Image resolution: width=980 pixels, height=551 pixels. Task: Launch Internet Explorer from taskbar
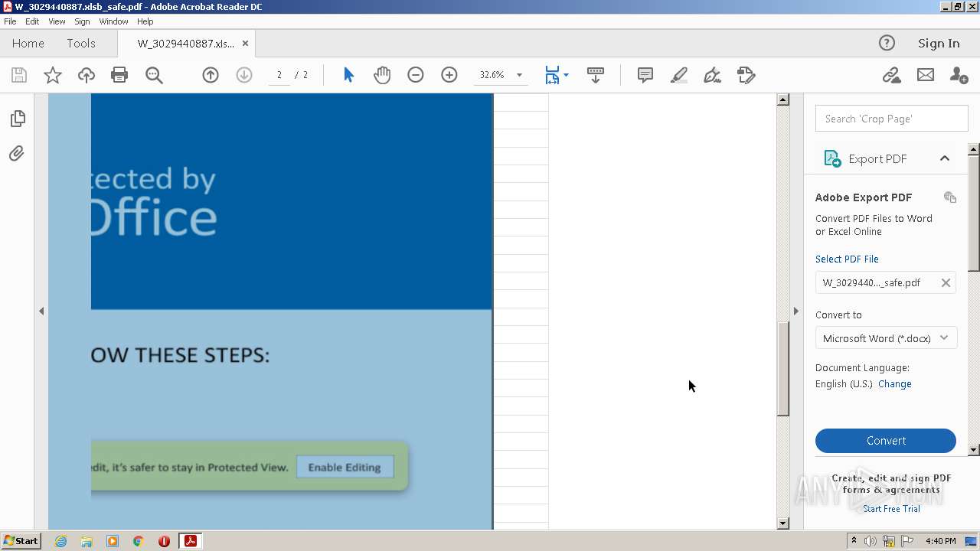pyautogui.click(x=60, y=541)
